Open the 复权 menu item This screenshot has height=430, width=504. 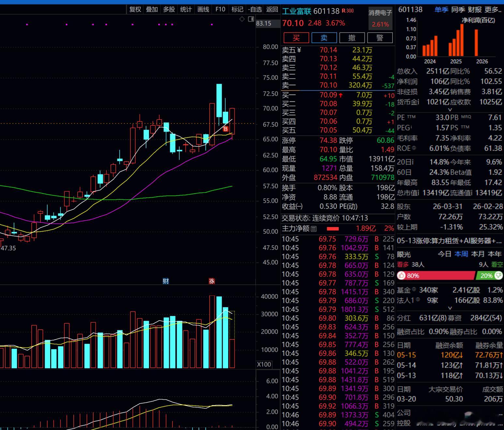click(135, 9)
